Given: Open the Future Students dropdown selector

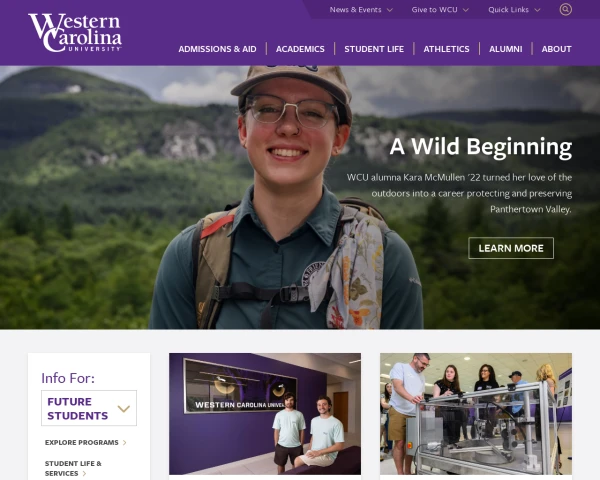Looking at the screenshot, I should 89,408.
